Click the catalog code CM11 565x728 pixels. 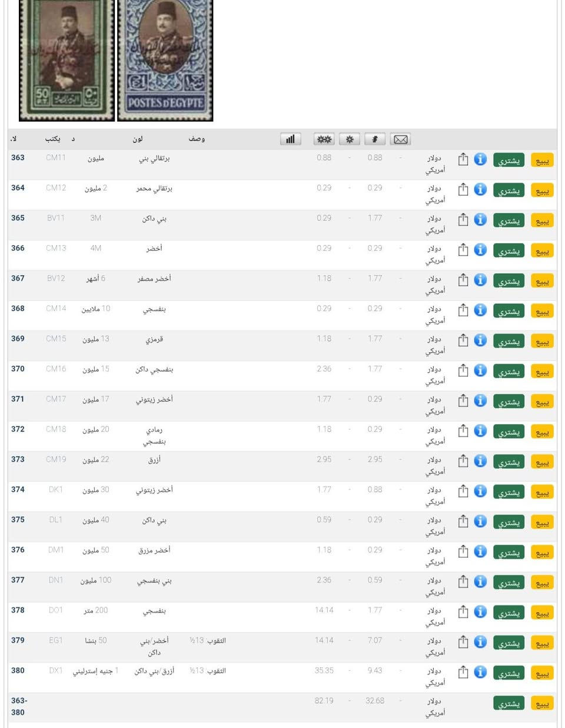[56, 158]
